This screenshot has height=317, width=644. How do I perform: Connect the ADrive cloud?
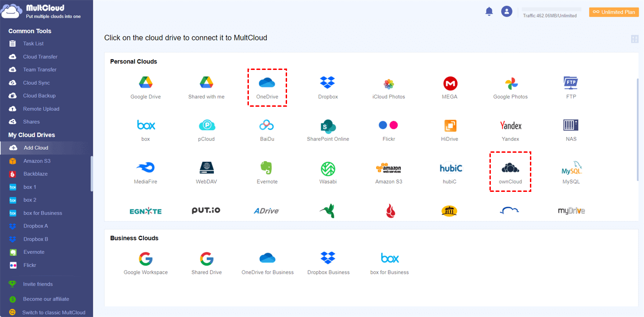click(x=267, y=211)
